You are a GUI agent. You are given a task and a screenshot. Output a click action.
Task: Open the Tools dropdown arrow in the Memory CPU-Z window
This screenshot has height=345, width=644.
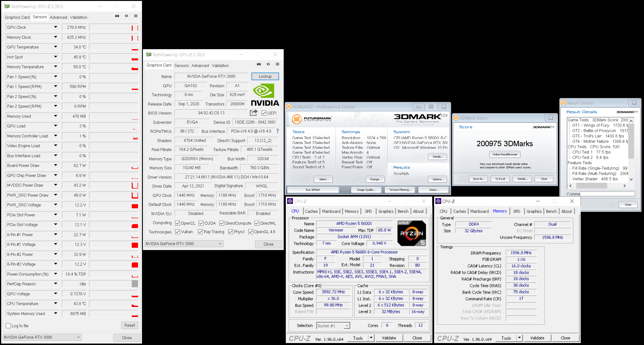(520, 338)
